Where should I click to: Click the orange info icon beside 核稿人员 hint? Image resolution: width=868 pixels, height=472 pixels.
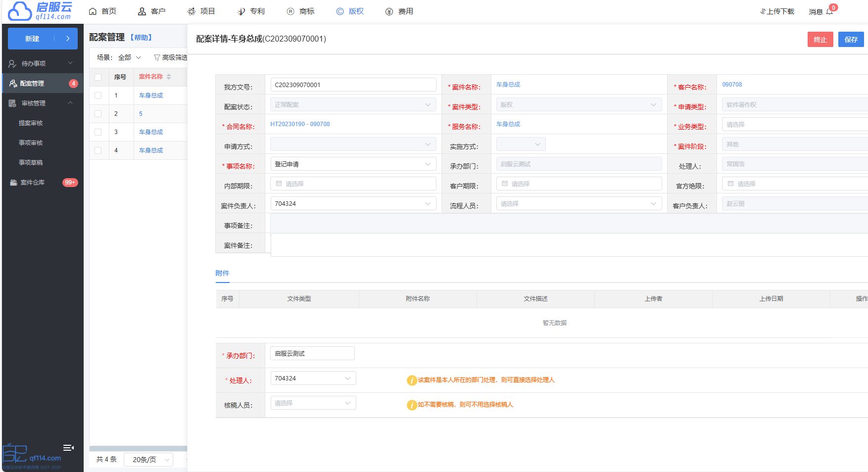(412, 405)
